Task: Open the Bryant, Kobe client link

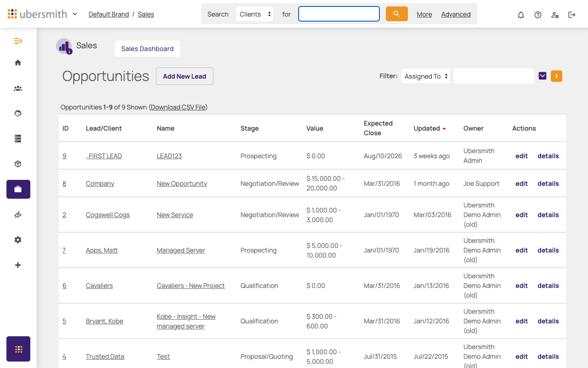Action: point(105,321)
